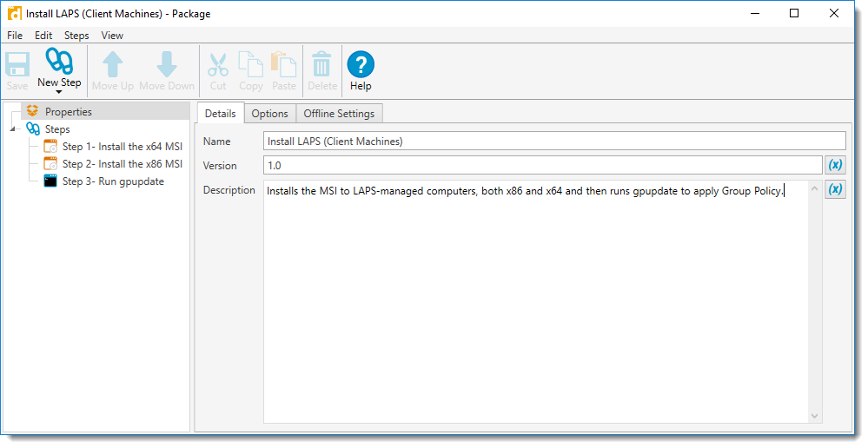Open the Steps menu
Image resolution: width=868 pixels, height=448 pixels.
[76, 36]
